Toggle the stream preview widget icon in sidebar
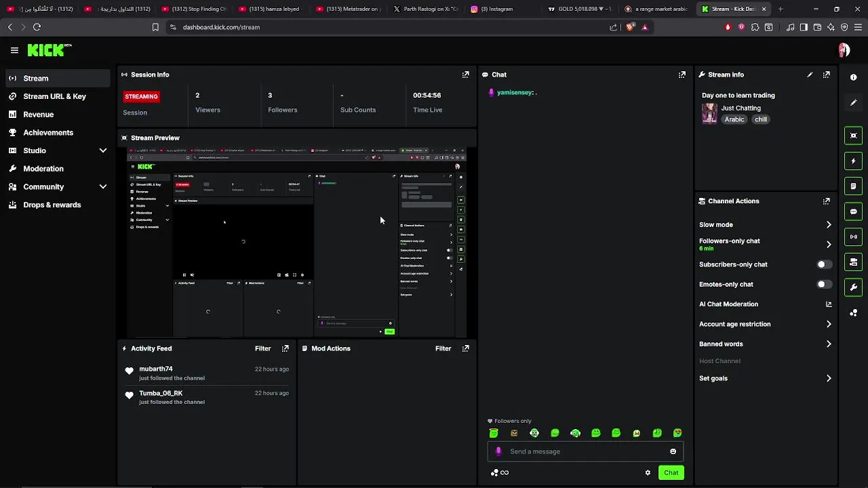Viewport: 868px width, 488px height. (853, 136)
